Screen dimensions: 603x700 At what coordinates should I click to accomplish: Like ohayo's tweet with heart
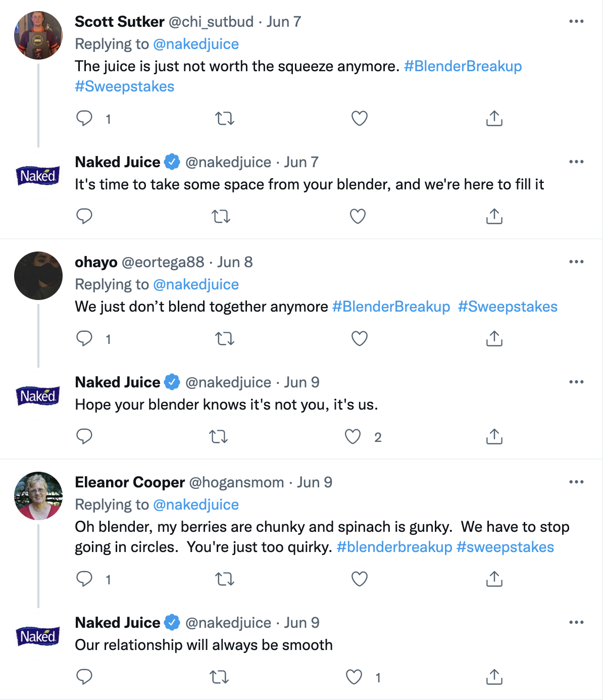(x=359, y=338)
